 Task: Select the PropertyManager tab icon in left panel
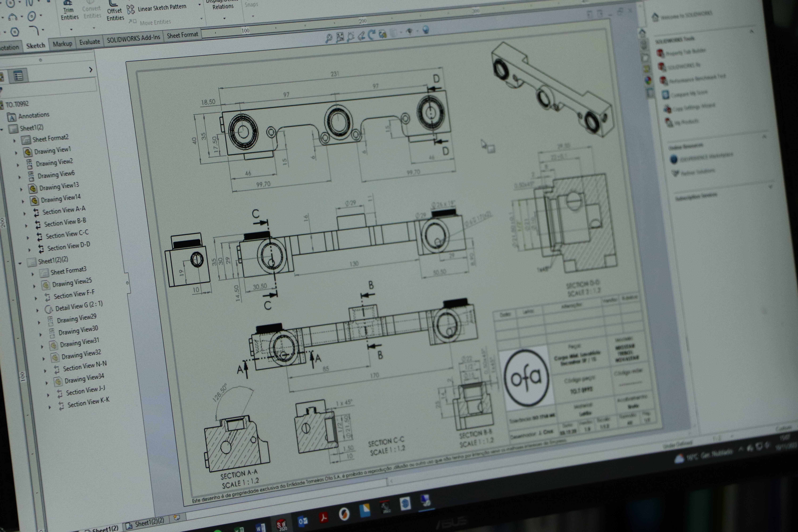point(18,76)
